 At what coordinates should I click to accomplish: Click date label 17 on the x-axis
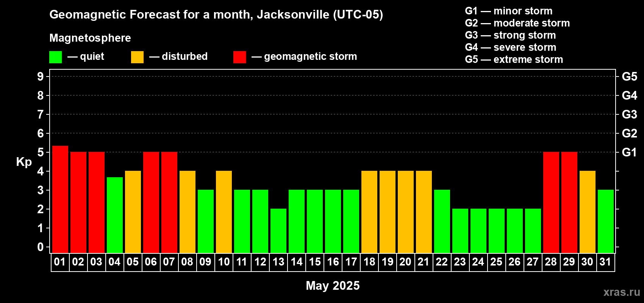tap(351, 262)
